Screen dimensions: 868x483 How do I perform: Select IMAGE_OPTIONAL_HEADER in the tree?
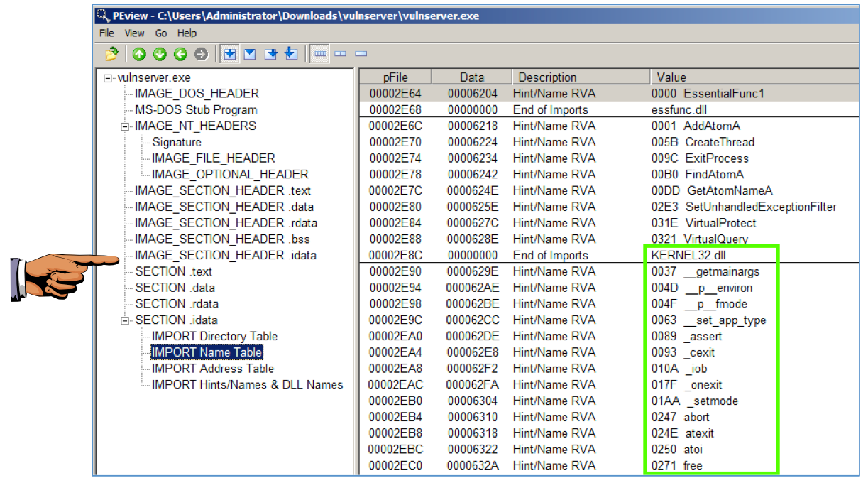[230, 174]
